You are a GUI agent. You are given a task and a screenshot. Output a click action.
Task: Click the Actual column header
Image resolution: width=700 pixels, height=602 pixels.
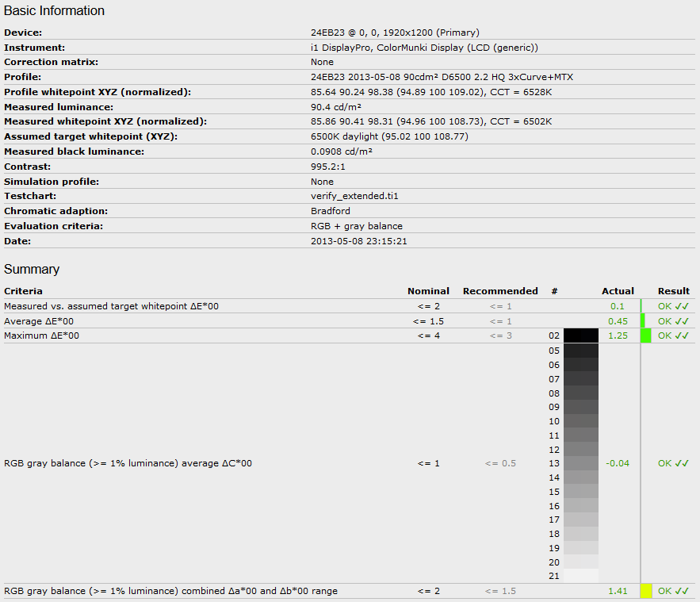click(618, 291)
